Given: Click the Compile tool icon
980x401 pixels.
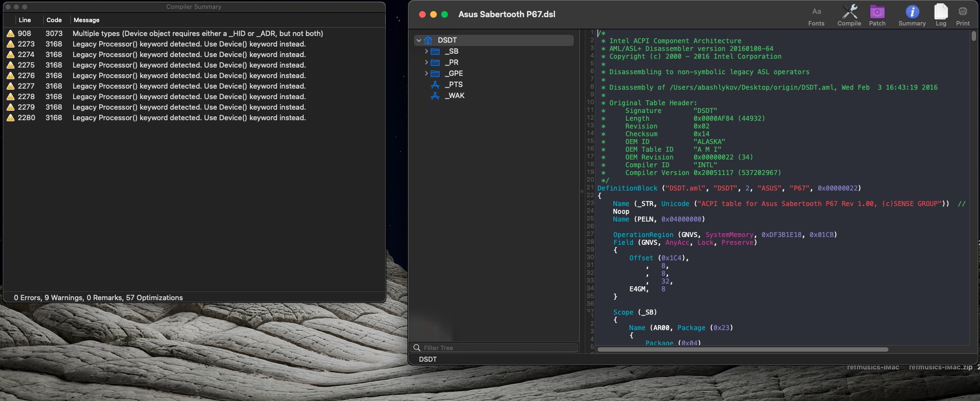Looking at the screenshot, I should tap(849, 16).
